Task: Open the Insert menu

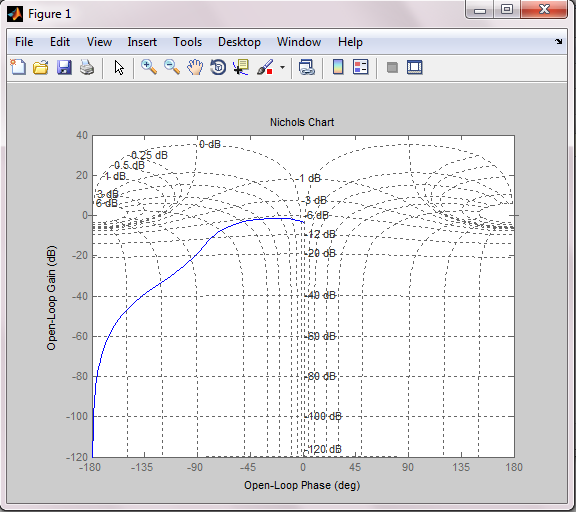Action: 142,42
